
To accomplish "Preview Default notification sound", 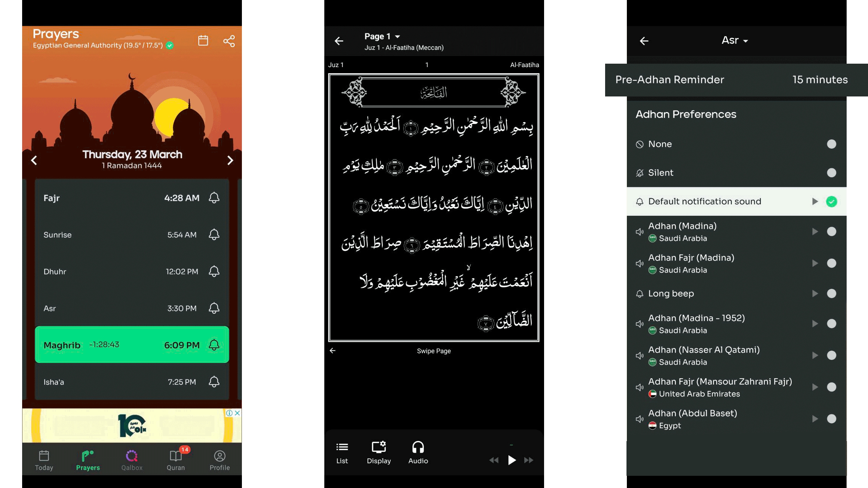I will (x=815, y=201).
